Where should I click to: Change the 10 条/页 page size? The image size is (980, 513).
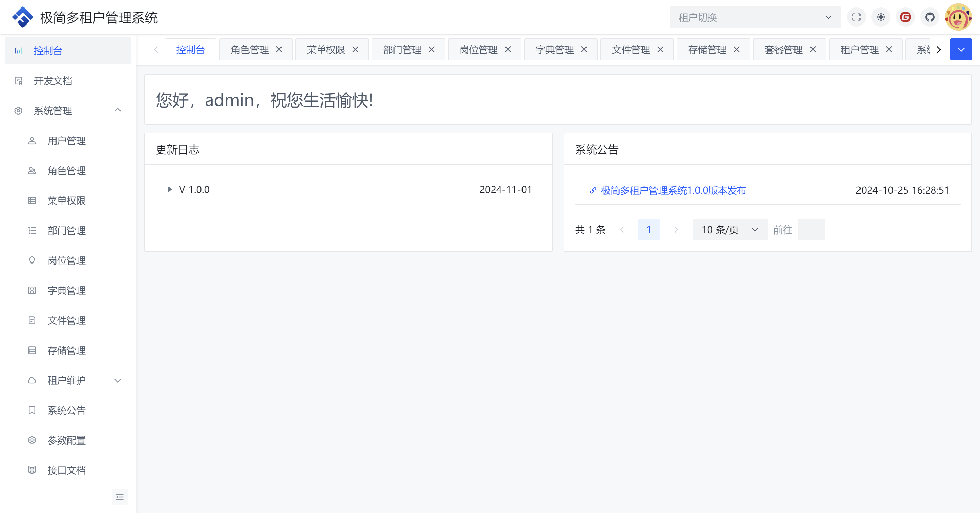730,229
